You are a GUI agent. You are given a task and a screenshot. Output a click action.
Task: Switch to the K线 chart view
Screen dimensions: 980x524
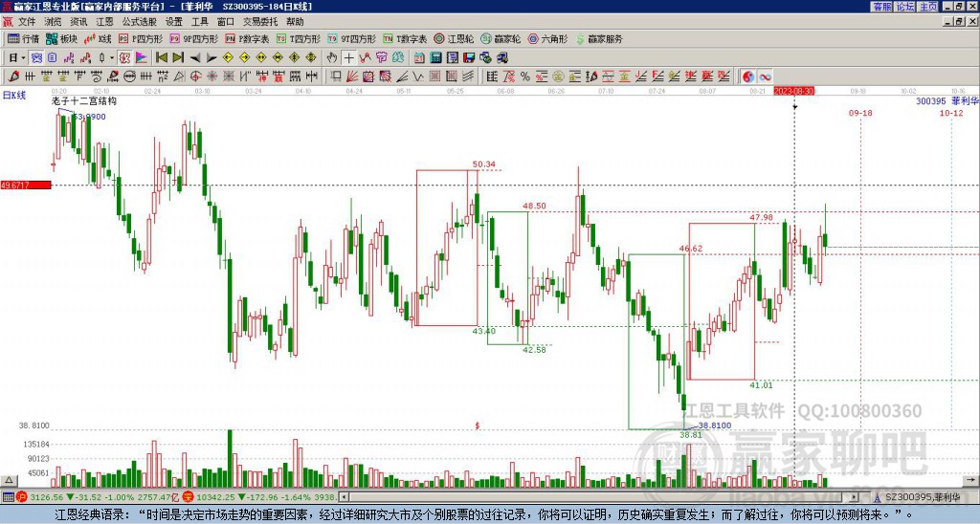(x=97, y=38)
